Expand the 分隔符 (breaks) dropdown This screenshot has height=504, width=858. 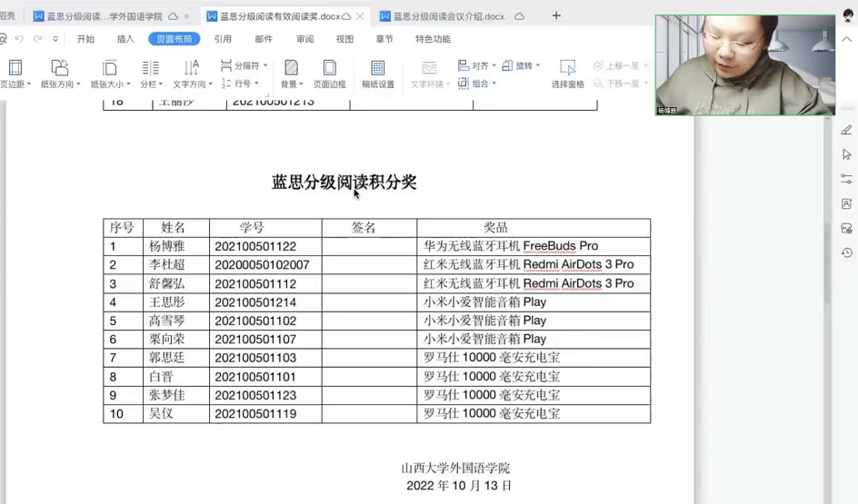tap(244, 65)
